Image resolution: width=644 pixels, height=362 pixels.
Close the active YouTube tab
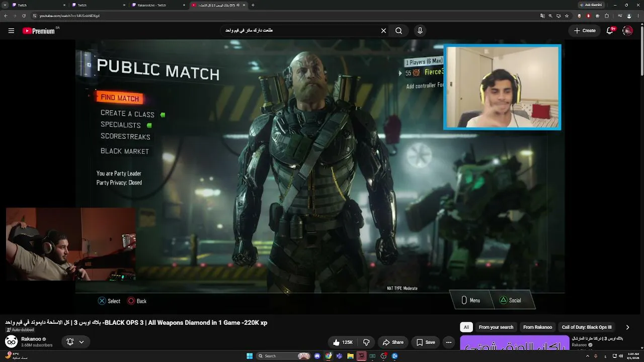point(243,5)
